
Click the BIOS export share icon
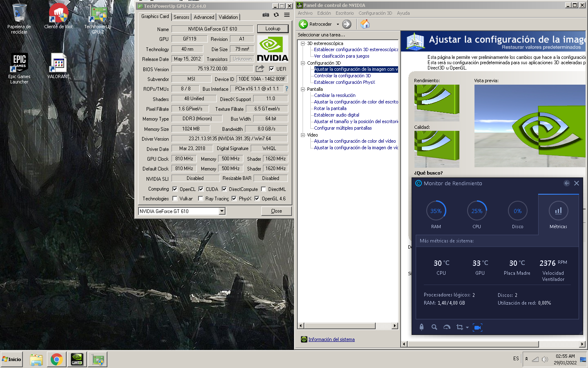pyautogui.click(x=260, y=69)
